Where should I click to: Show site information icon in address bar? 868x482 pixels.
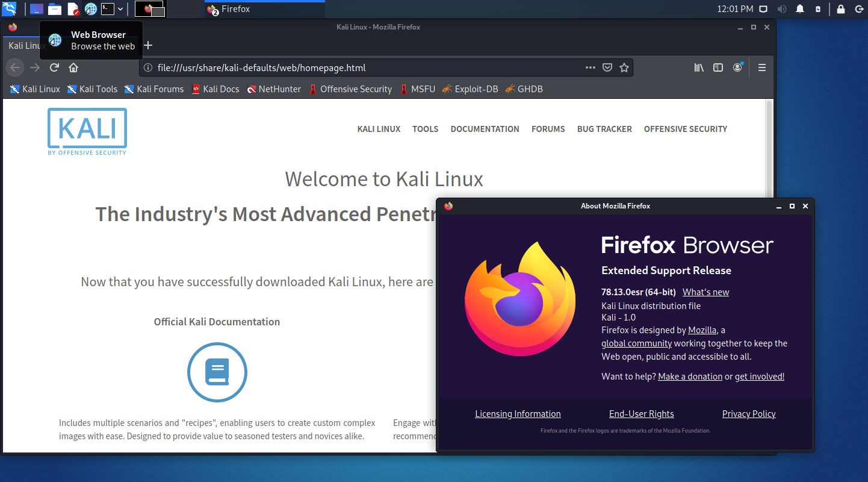[148, 67]
